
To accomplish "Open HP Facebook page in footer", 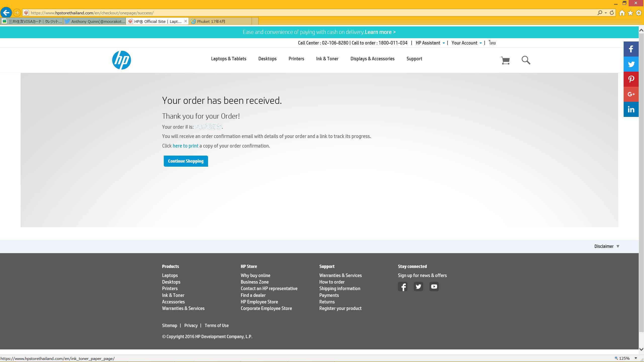I will 403,287.
